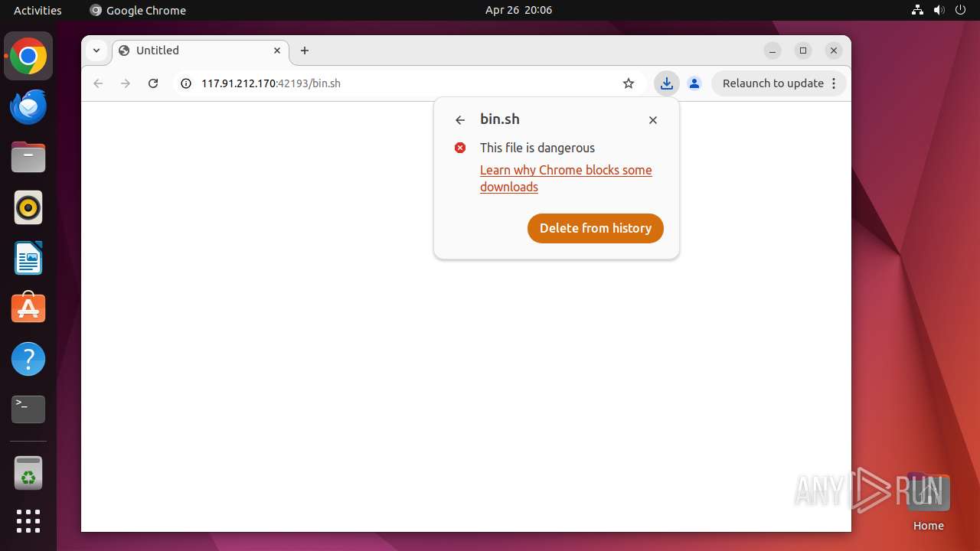Click the bin.sh file name heading
The image size is (980, 551).
(500, 119)
